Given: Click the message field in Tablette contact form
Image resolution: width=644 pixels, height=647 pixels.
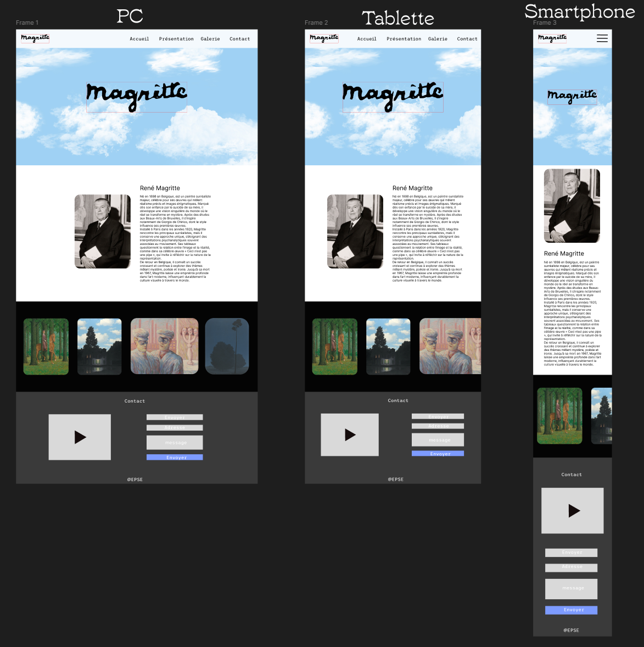Looking at the screenshot, I should [x=438, y=440].
